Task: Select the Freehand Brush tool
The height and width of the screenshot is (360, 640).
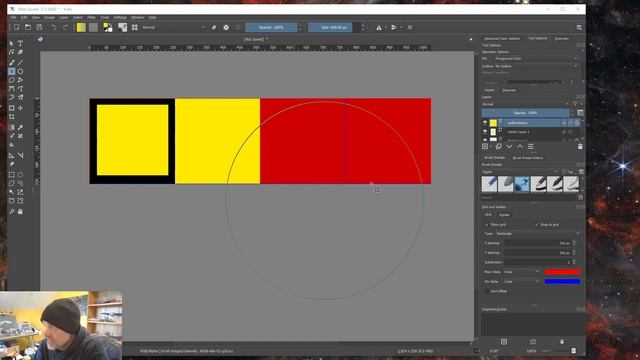Action: [x=11, y=62]
